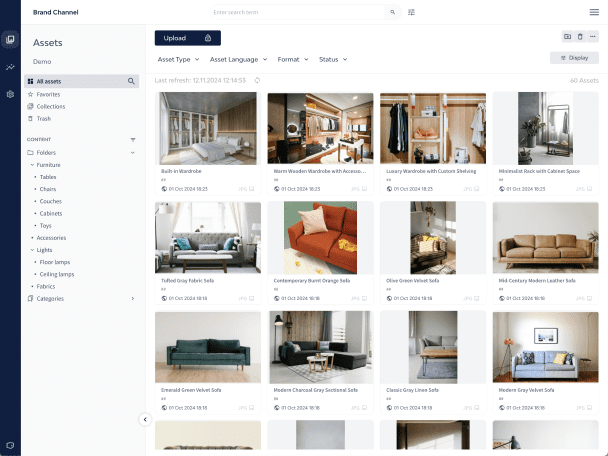This screenshot has height=456, width=608.
Task: Open the three-dots more options button
Action: pos(592,37)
